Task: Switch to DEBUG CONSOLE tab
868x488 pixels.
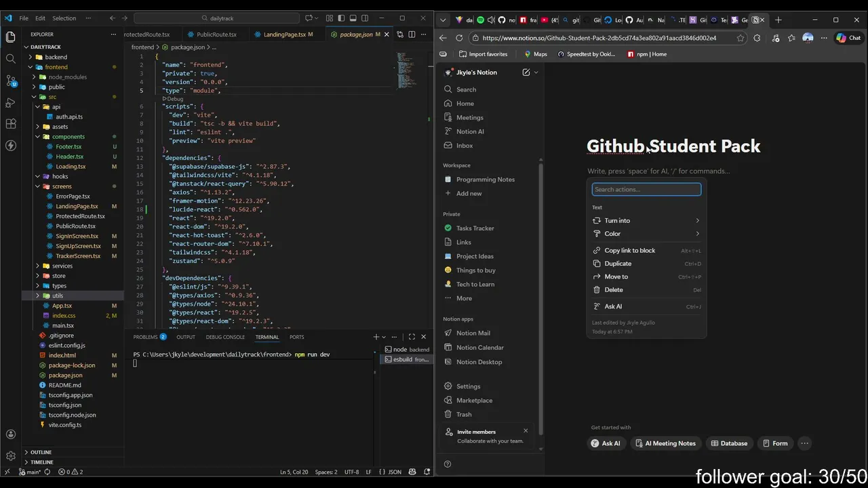Action: (x=225, y=337)
